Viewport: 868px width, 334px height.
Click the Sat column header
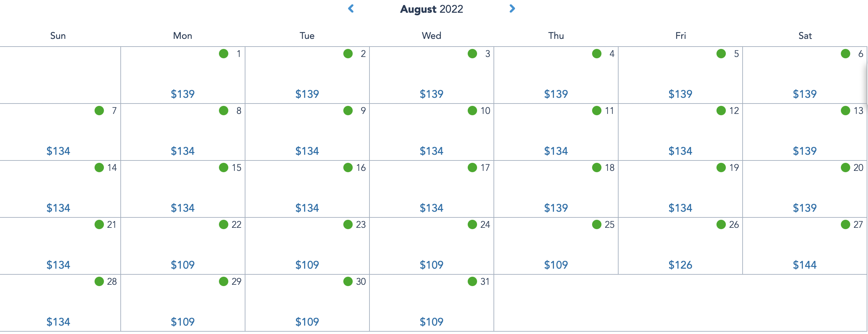pos(805,36)
